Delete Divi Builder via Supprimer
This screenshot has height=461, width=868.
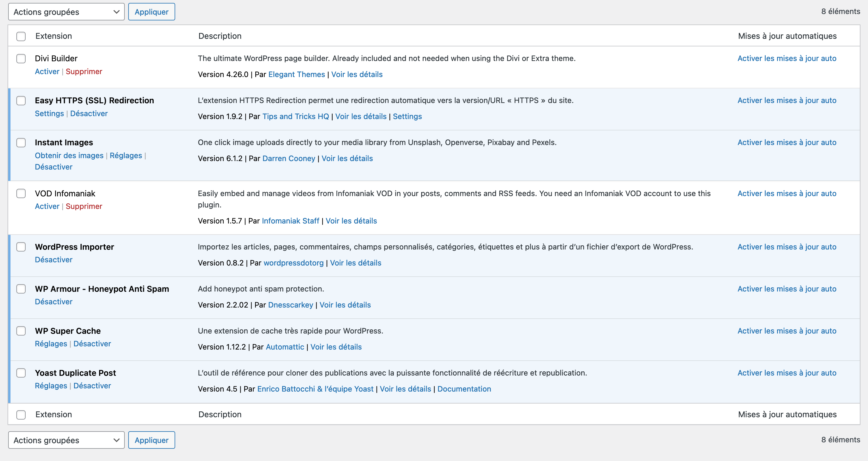click(84, 71)
